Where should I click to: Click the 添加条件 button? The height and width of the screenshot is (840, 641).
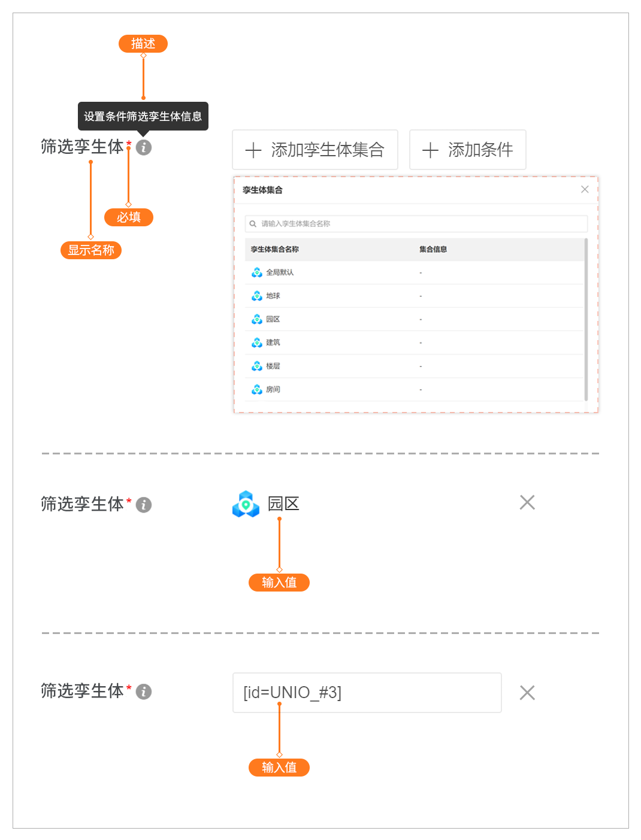pyautogui.click(x=467, y=150)
